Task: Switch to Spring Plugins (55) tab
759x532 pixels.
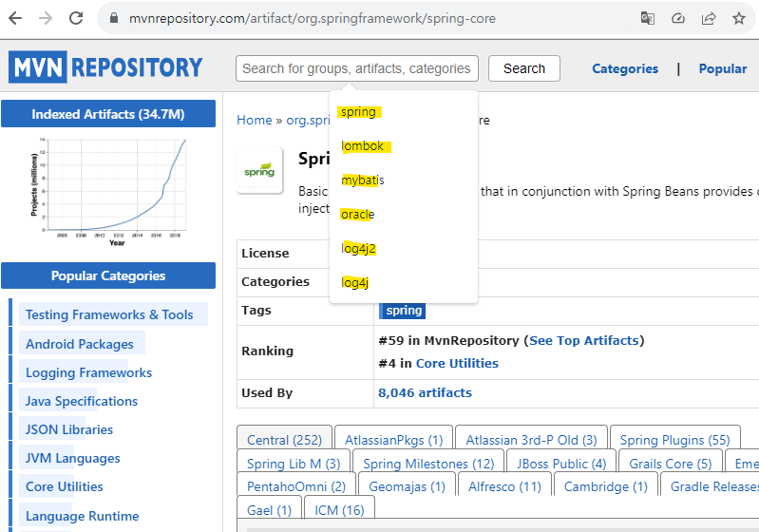Action: click(675, 439)
